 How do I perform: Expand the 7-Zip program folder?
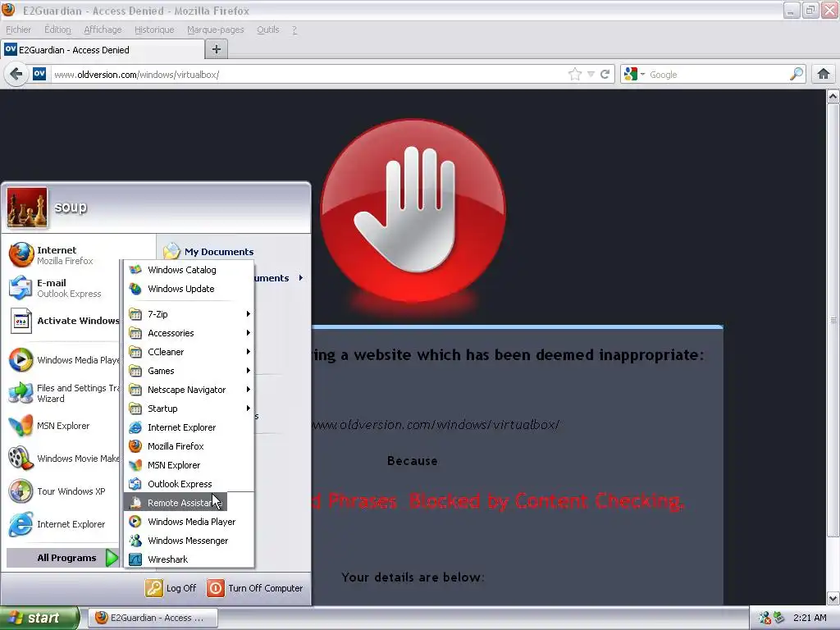click(x=189, y=314)
